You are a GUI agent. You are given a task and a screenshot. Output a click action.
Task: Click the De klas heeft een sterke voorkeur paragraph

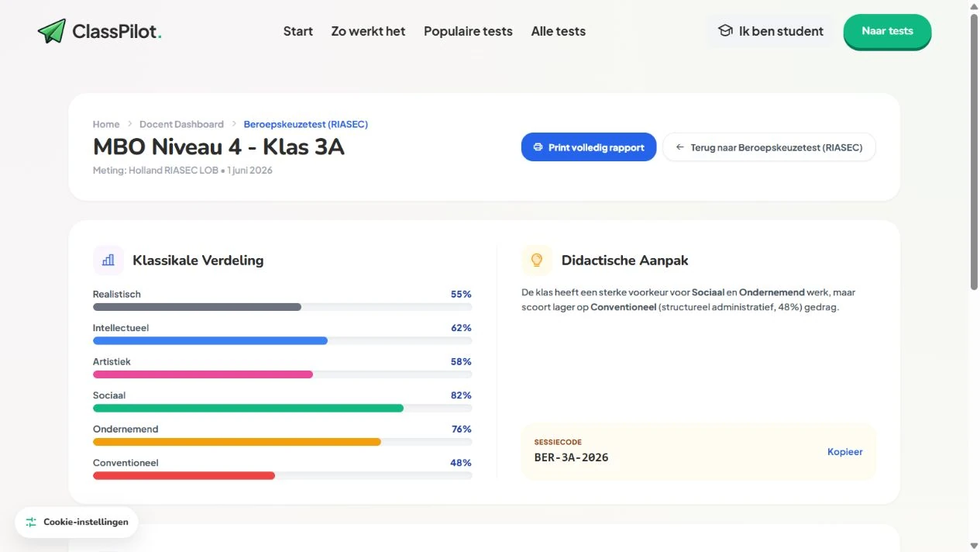pyautogui.click(x=689, y=300)
